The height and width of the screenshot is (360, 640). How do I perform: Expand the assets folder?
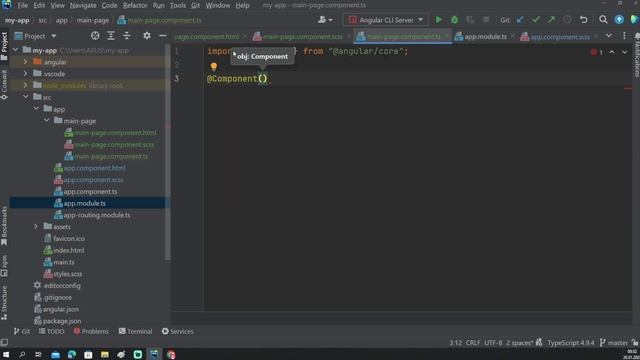pyautogui.click(x=36, y=227)
